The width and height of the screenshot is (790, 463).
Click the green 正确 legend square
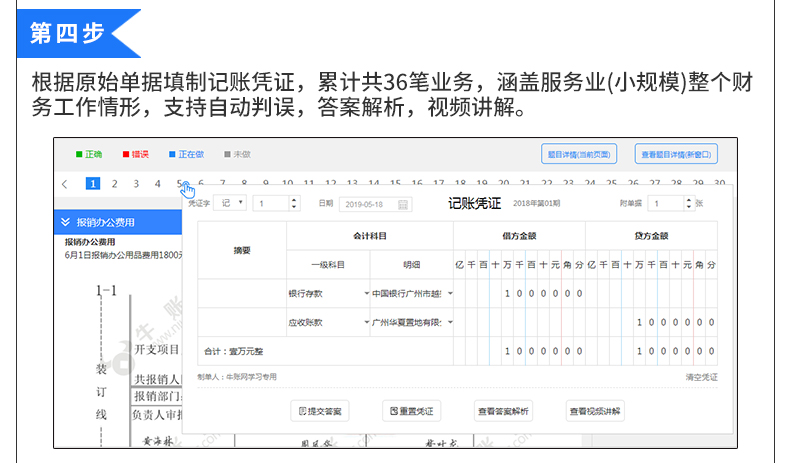coord(79,154)
